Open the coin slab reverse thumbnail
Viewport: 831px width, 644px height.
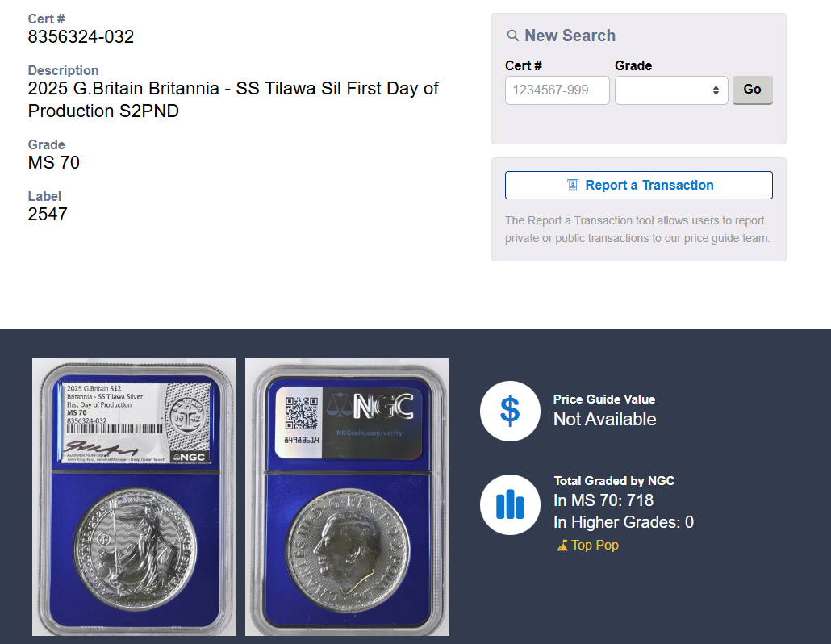pos(347,496)
